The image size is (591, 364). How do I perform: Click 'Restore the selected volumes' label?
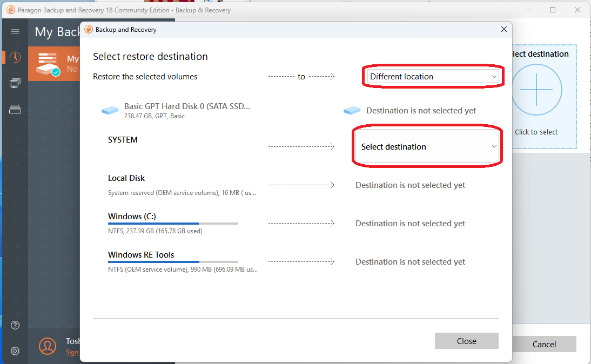point(145,77)
